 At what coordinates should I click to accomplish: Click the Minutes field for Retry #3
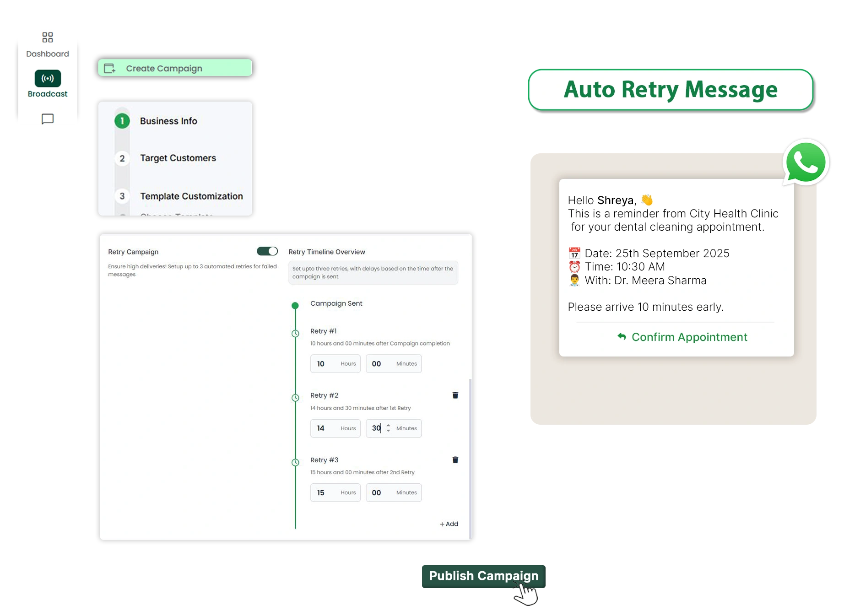pos(394,492)
